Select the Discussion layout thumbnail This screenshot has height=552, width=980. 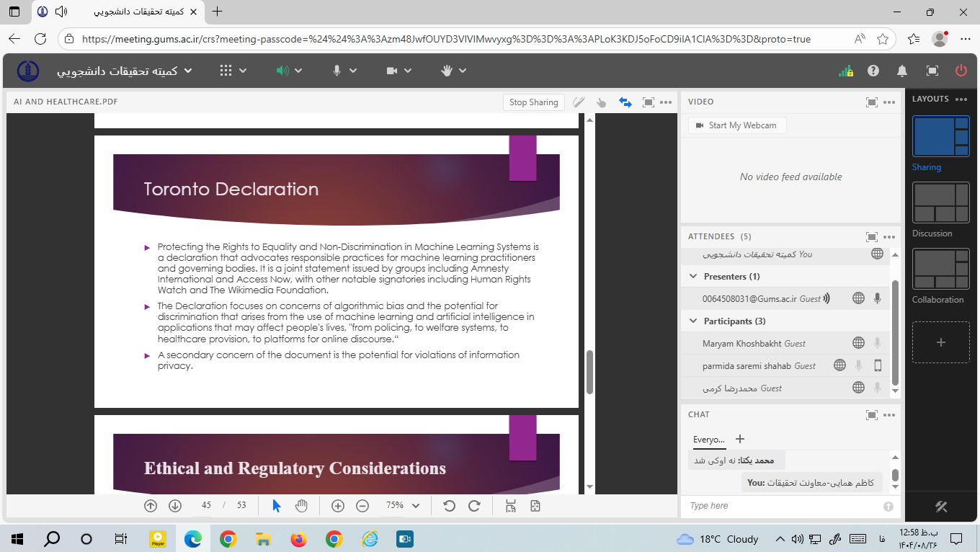tap(940, 204)
